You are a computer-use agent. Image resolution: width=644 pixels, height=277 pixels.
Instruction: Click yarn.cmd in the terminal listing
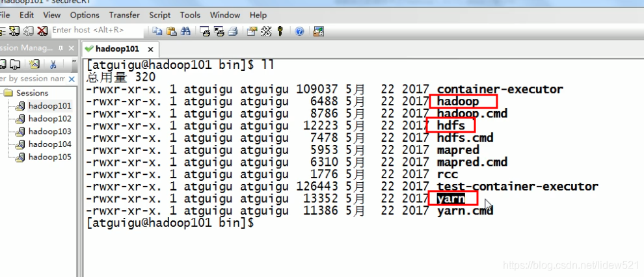click(465, 211)
